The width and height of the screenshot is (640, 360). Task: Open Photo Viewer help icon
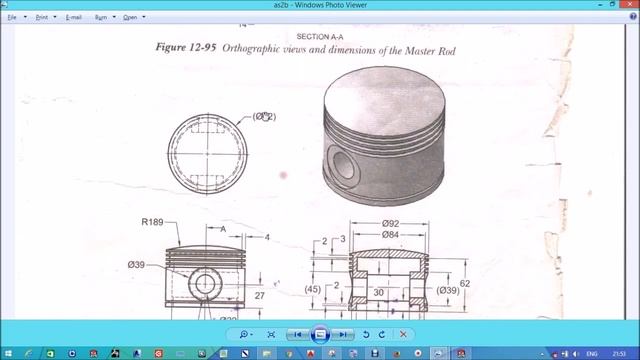[633, 17]
